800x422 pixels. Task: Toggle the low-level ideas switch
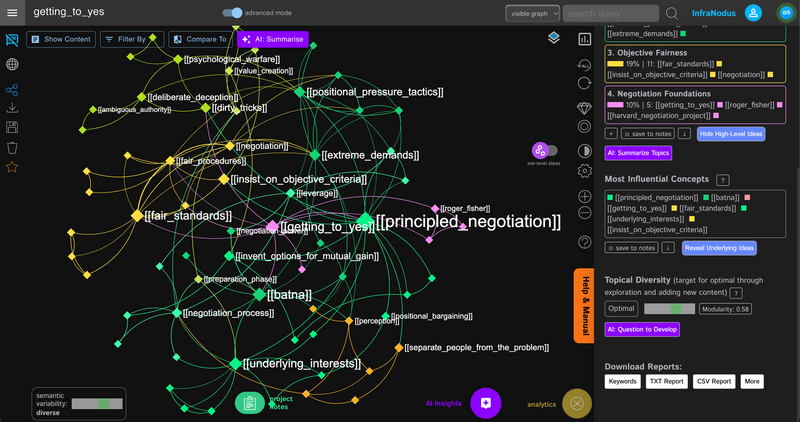544,151
